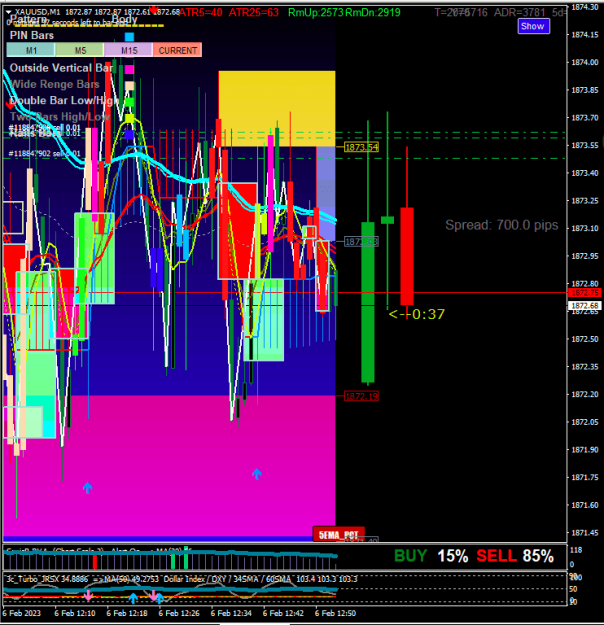Click the 3c_Turbo_JRSX indicator label
This screenshot has width=604, height=625.
click(x=46, y=579)
